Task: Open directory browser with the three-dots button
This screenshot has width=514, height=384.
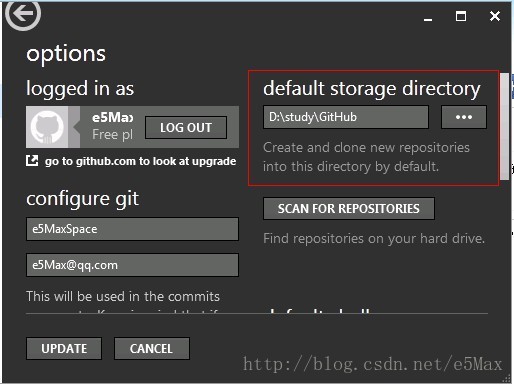Action: (x=464, y=117)
